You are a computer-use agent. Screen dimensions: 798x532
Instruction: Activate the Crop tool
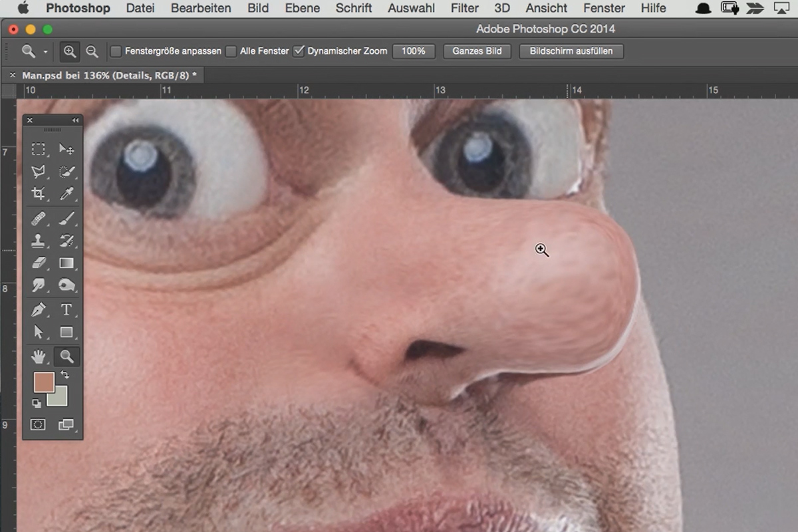(39, 194)
